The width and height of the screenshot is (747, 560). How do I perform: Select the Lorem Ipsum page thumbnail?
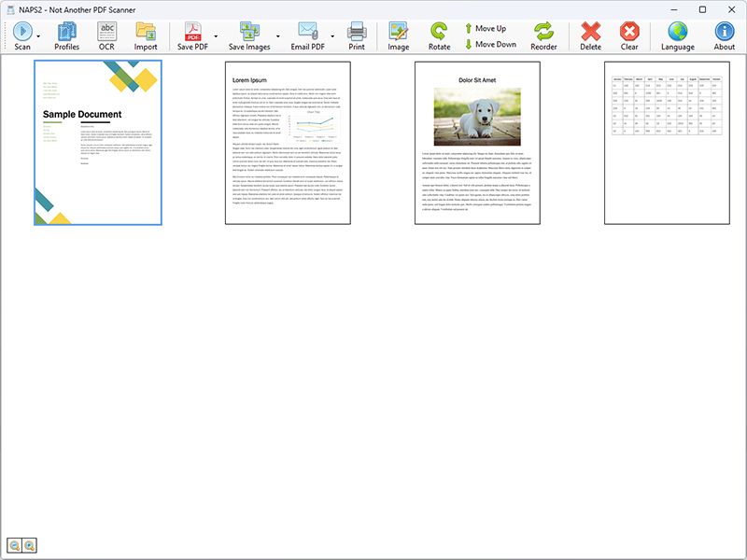[288, 143]
